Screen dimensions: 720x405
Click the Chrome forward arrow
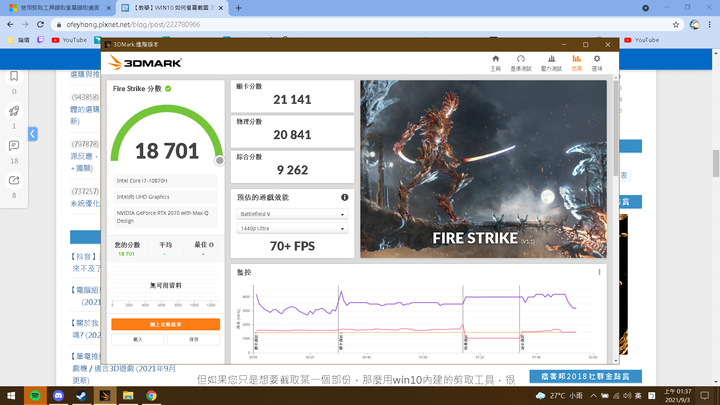pyautogui.click(x=25, y=24)
